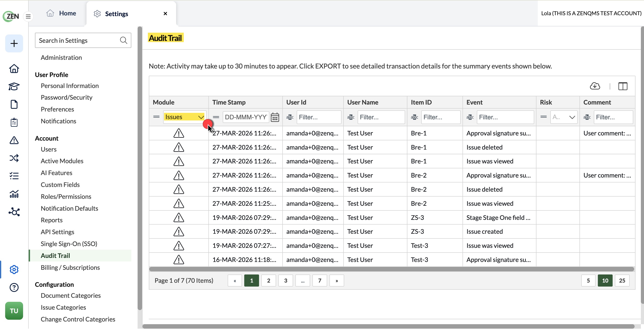Show 5 items per page
This screenshot has width=644, height=330.
pos(588,281)
